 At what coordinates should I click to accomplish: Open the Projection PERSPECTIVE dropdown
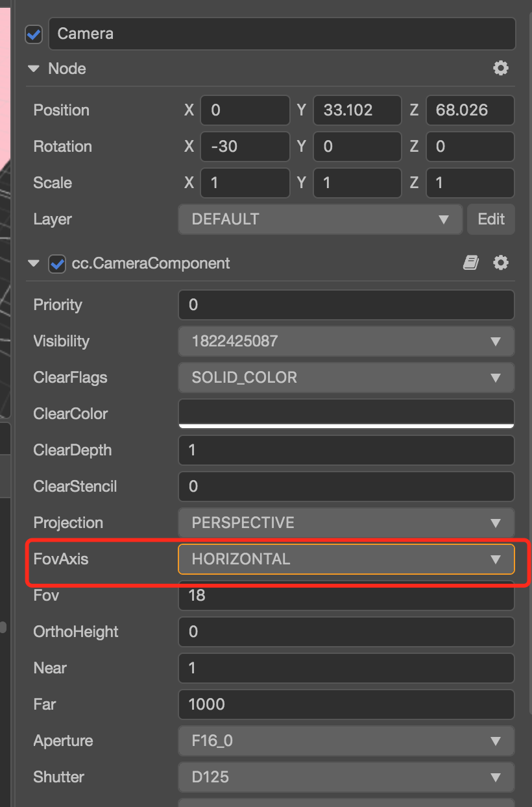346,523
